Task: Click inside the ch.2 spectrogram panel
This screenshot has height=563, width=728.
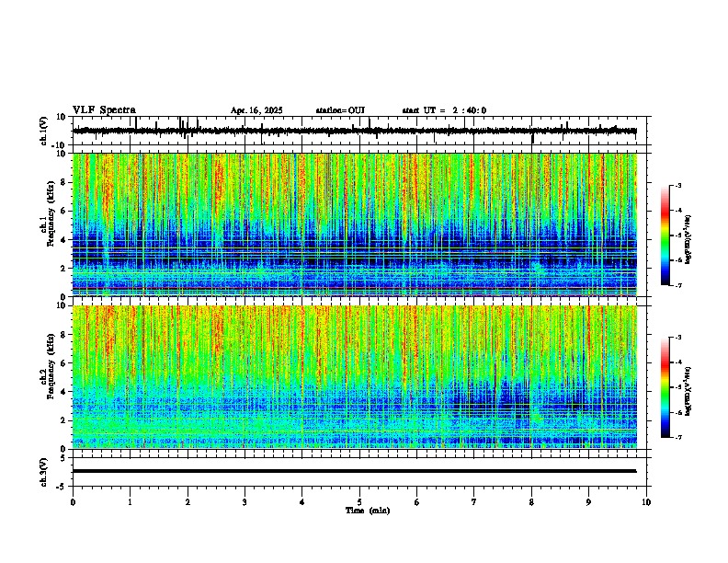Action: 355,377
